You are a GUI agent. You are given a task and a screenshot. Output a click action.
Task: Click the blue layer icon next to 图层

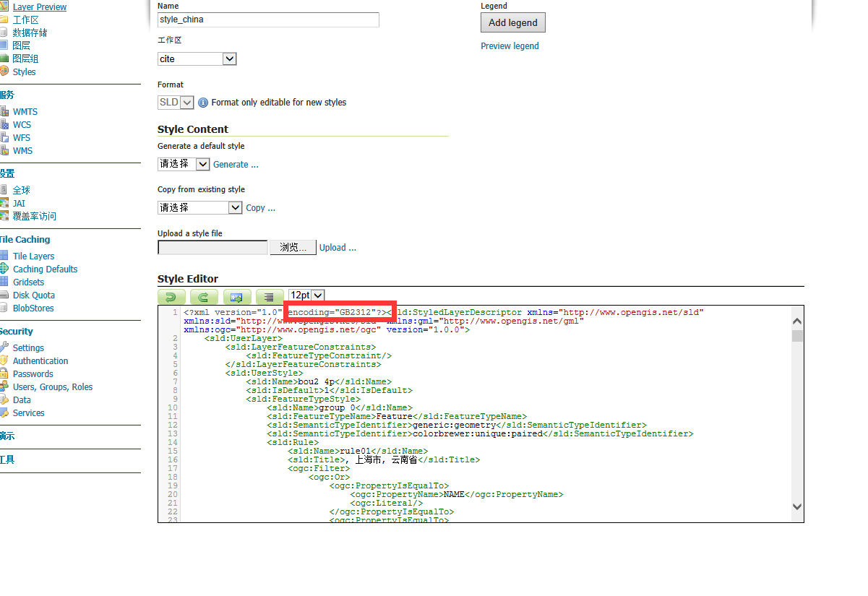[x=4, y=46]
